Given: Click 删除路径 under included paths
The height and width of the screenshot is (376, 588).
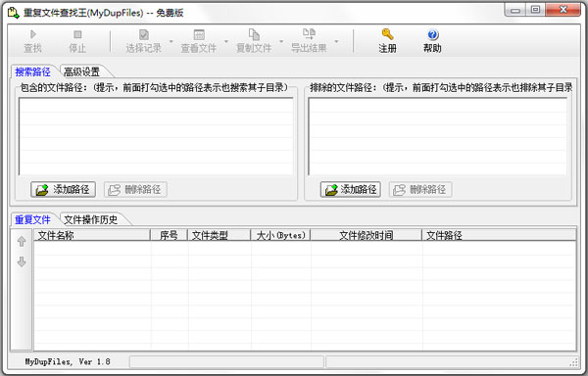Looking at the screenshot, I should (135, 190).
